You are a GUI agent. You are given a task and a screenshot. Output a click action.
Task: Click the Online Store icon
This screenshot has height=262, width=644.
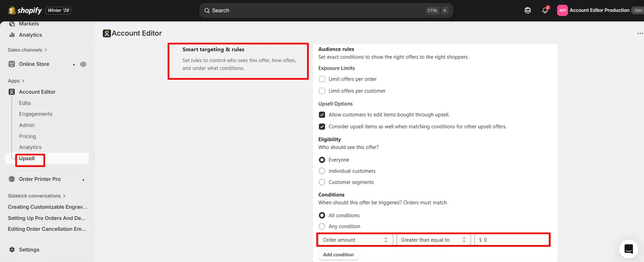coord(12,64)
